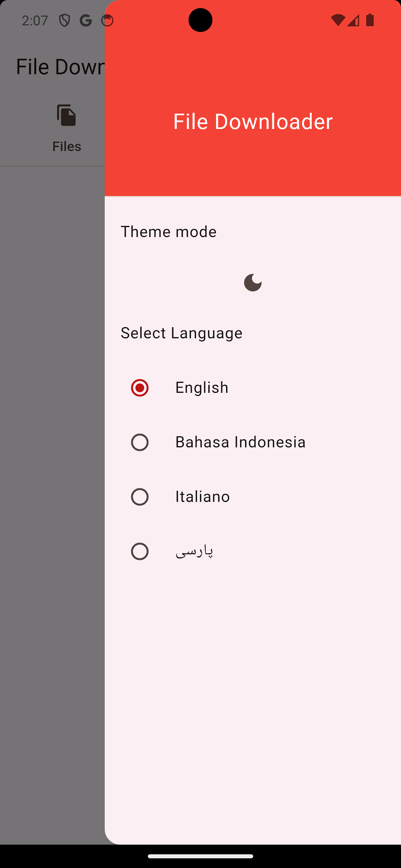Viewport: 401px width, 868px height.
Task: Open the shield status bar icon
Action: pyautogui.click(x=65, y=20)
